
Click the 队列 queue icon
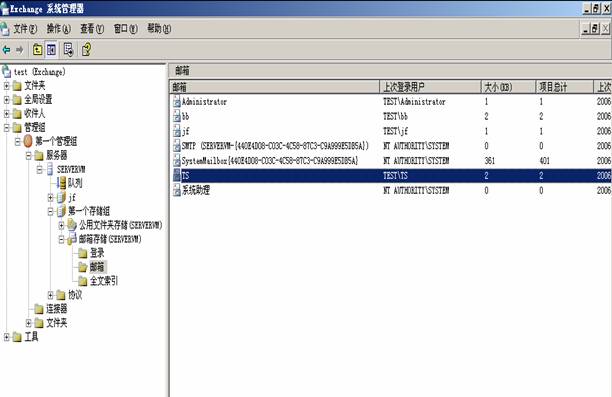(x=61, y=183)
